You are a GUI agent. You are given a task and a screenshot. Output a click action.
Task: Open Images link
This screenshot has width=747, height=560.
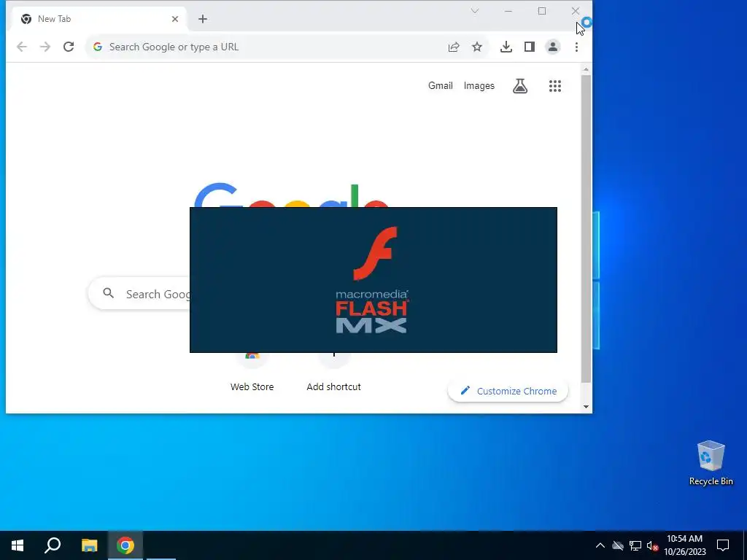479,86
